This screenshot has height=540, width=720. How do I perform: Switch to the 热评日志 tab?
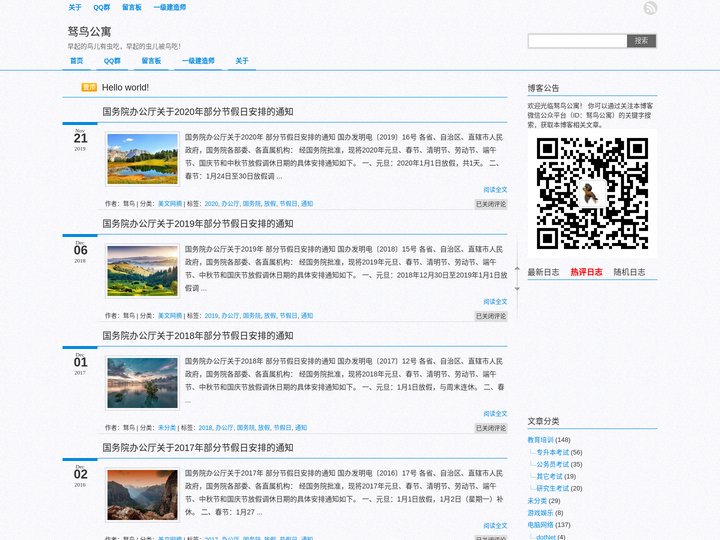tap(586, 272)
